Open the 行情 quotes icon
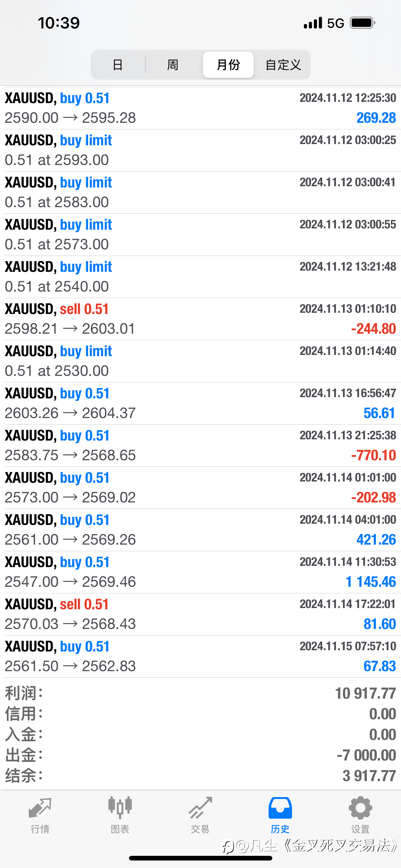 (x=40, y=808)
